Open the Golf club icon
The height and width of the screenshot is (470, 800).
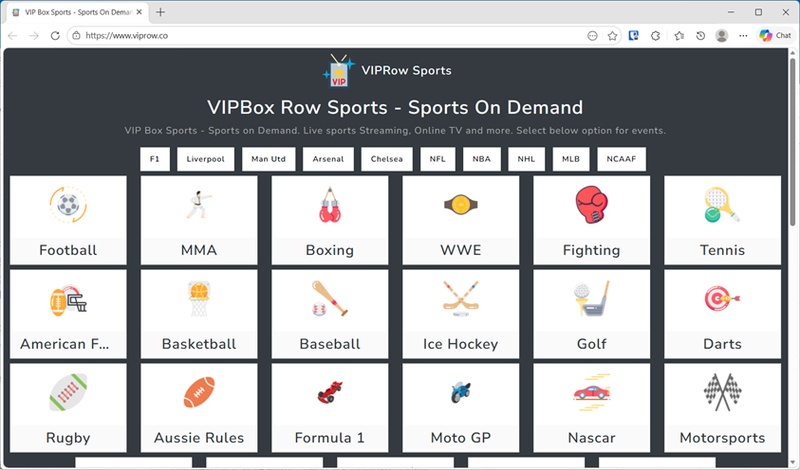[x=591, y=299]
